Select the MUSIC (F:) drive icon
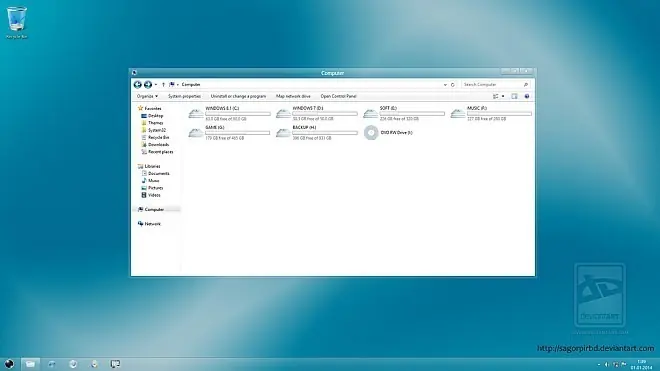This screenshot has height=371, width=660. click(x=457, y=114)
